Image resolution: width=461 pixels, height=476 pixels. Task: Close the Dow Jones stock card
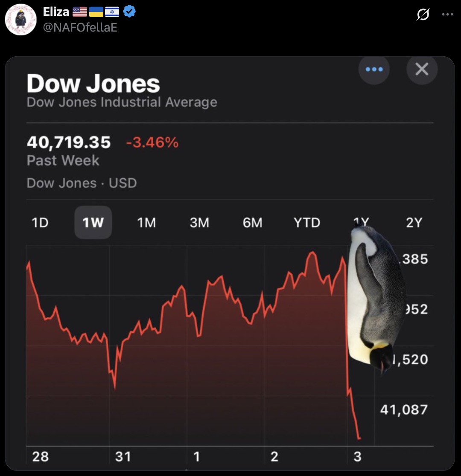[x=422, y=69]
